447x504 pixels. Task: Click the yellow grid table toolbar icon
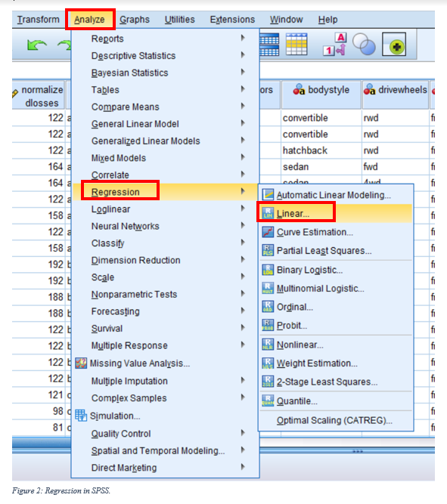coord(296,45)
